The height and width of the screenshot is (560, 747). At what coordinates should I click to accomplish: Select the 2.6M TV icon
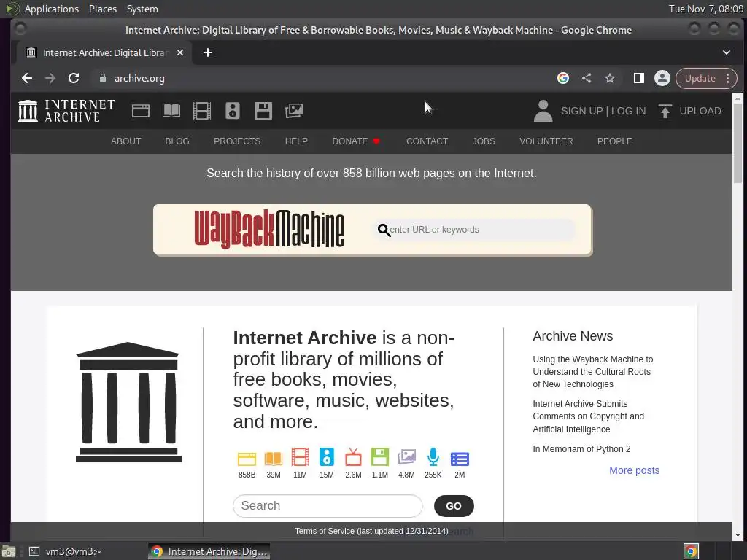(354, 457)
